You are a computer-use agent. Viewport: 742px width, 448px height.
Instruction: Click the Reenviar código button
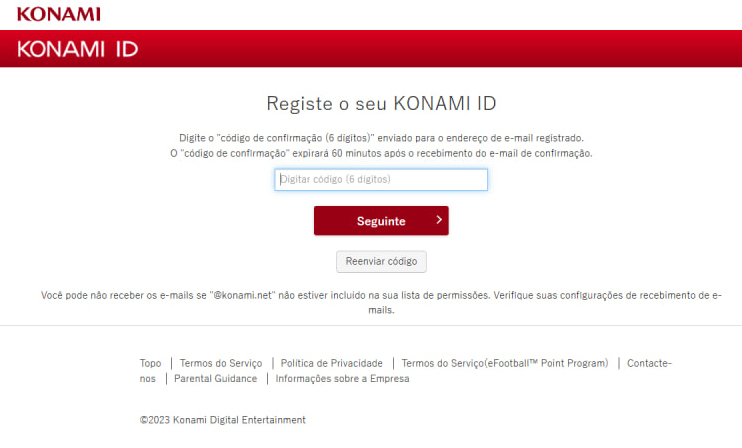[381, 262]
